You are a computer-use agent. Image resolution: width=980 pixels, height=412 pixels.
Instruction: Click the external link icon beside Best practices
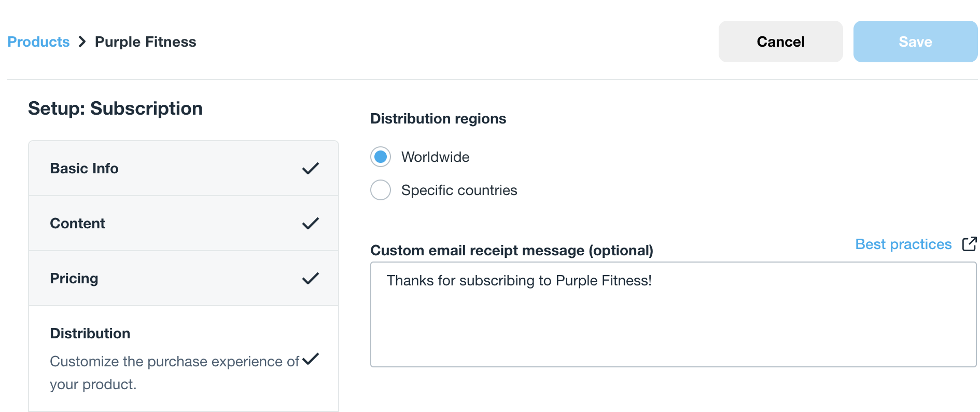point(969,244)
